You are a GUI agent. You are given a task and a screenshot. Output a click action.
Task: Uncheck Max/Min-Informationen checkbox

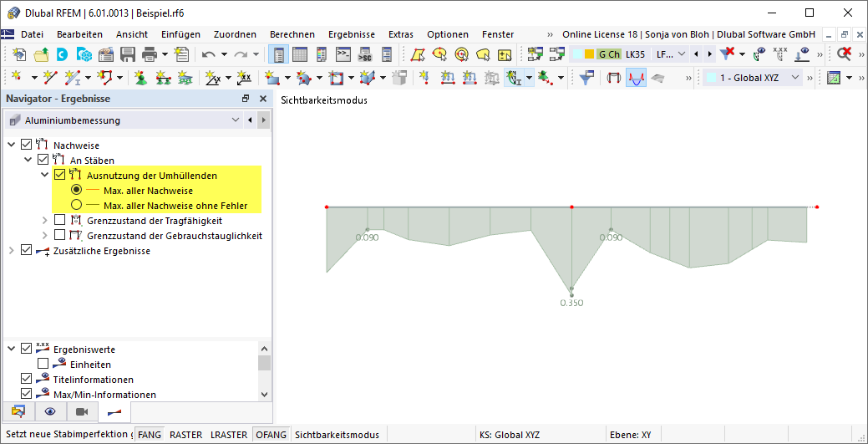click(26, 394)
